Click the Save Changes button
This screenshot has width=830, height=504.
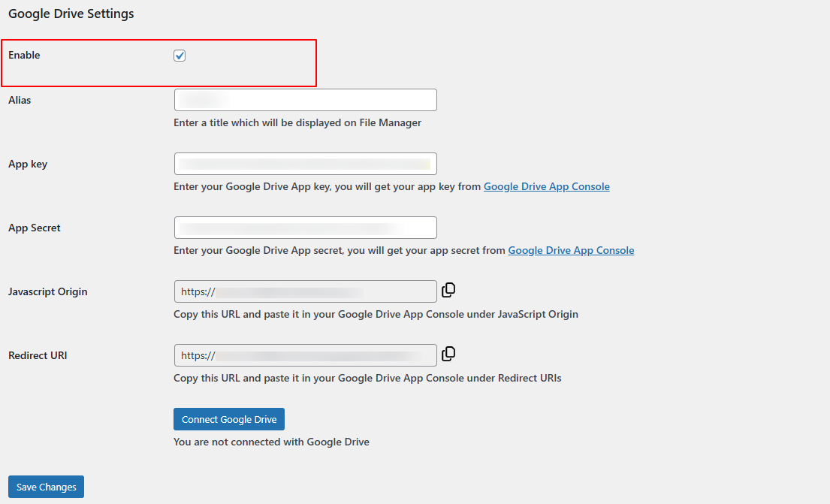pyautogui.click(x=45, y=486)
